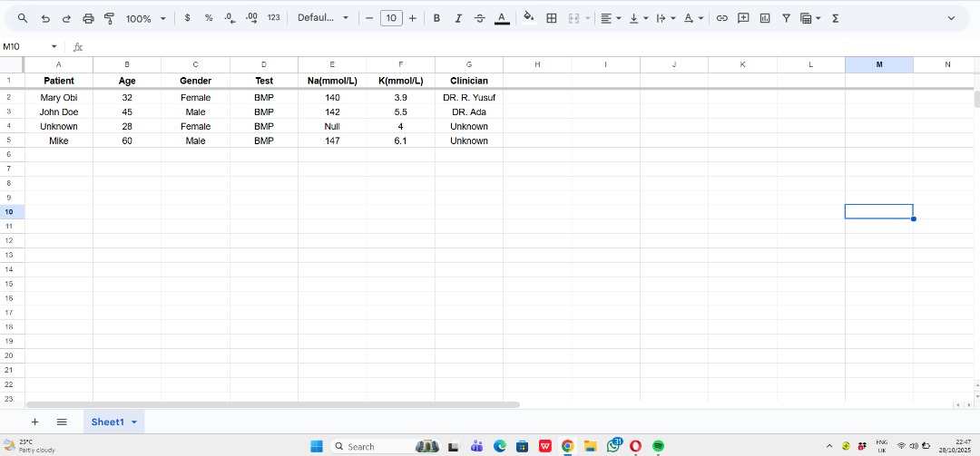Open the 100% zoom dropdown

[145, 19]
